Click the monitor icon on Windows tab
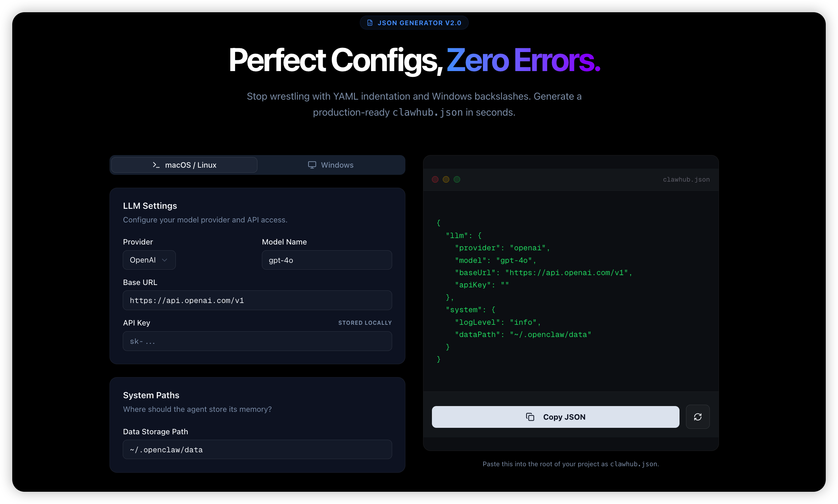This screenshot has width=838, height=504. [312, 165]
